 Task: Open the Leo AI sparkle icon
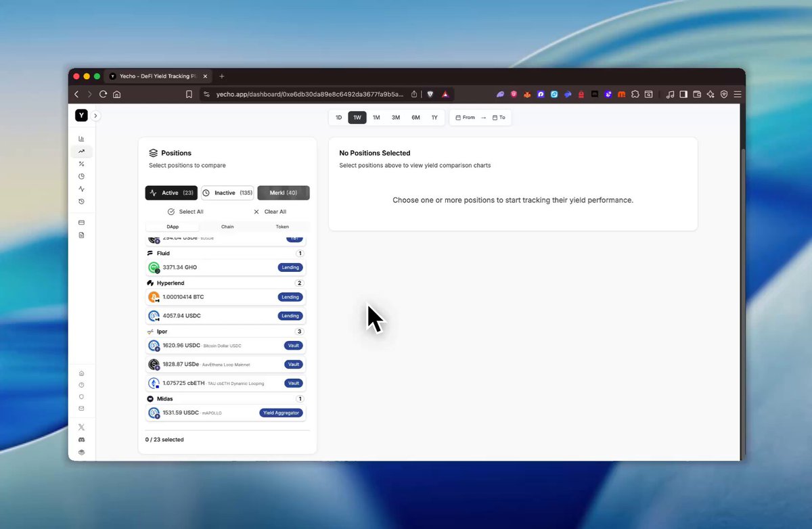710,95
